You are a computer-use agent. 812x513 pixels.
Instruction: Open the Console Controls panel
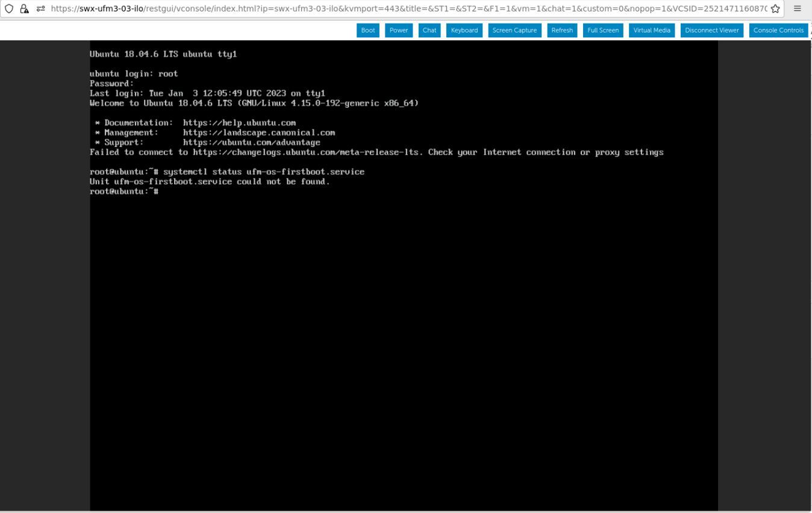click(778, 30)
